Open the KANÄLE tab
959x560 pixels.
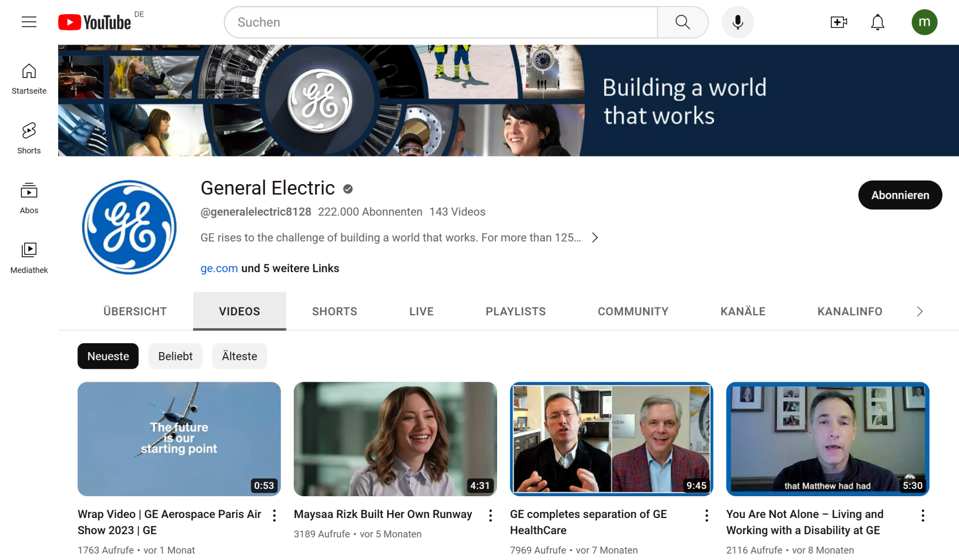click(743, 312)
